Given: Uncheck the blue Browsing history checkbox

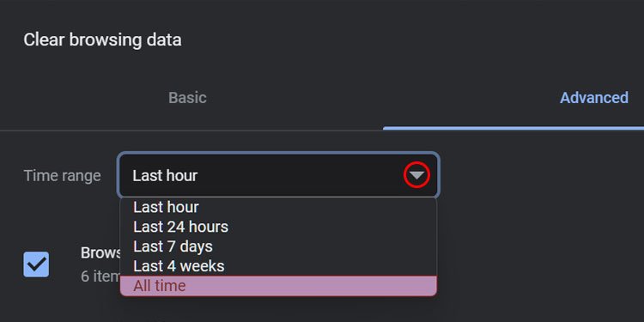Looking at the screenshot, I should 36,264.
